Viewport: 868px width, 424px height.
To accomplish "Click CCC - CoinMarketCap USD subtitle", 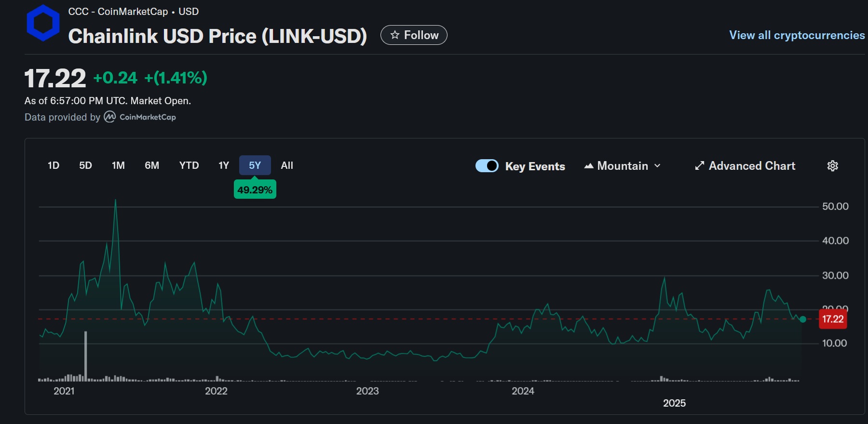I will click(133, 12).
